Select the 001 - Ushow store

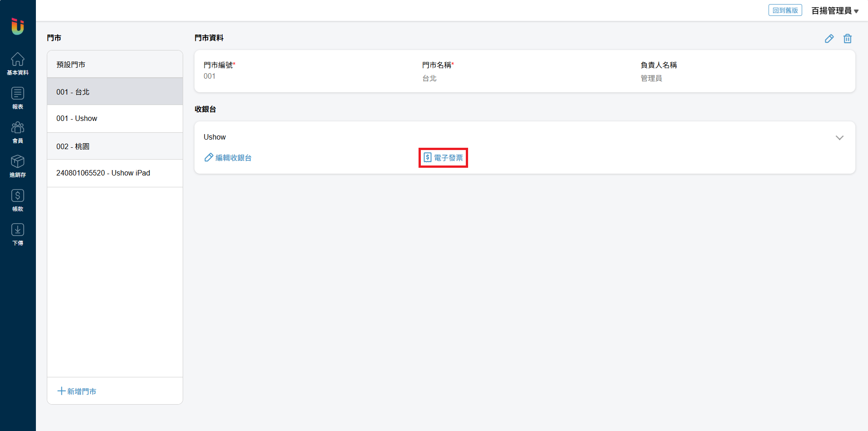tap(115, 119)
